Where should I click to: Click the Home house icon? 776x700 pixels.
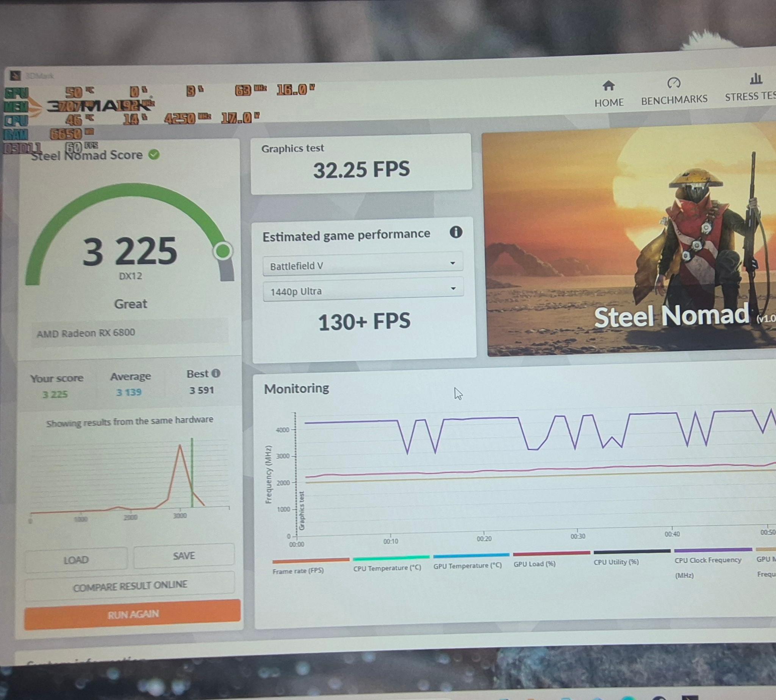[x=608, y=85]
